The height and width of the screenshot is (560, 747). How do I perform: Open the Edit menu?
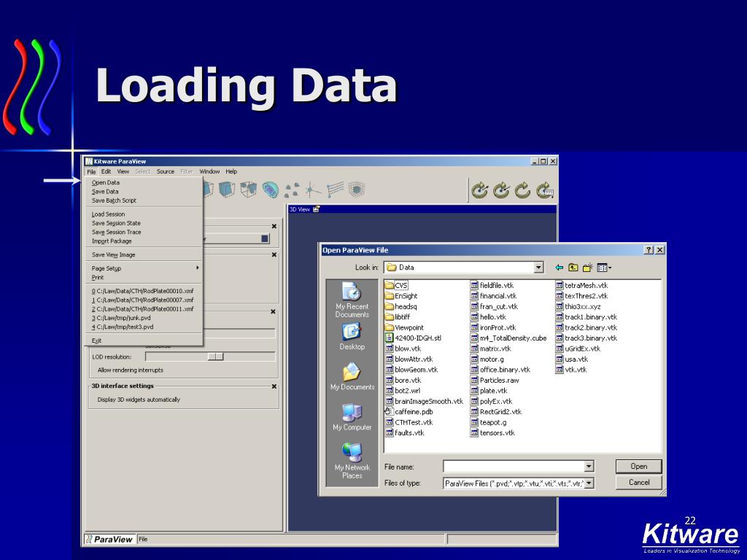click(106, 171)
